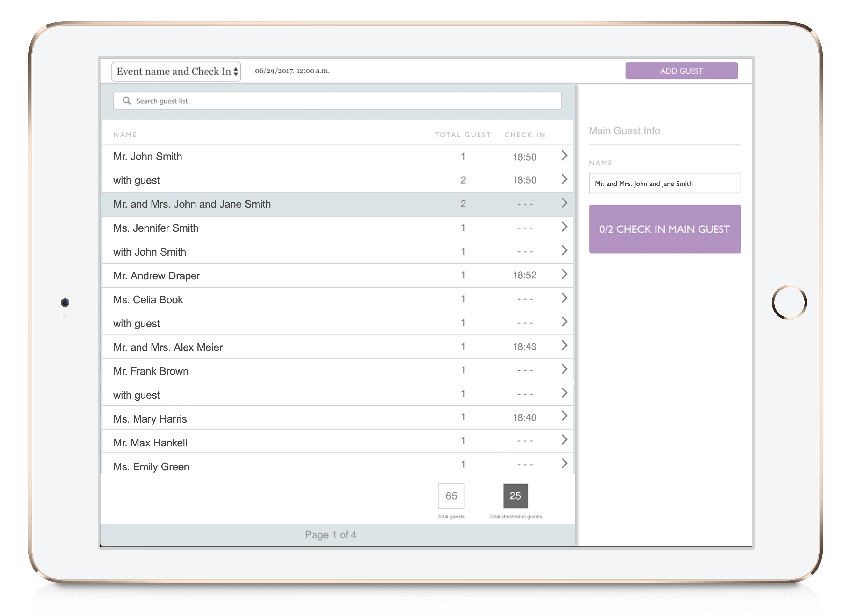Screen dimensions: 844x616
Task: Click check-in time 18:43 for Alex Meier
Action: pos(525,347)
